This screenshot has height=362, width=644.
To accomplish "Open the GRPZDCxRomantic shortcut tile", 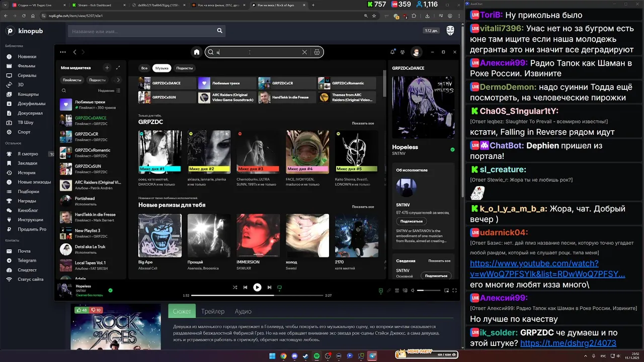I will (x=347, y=83).
